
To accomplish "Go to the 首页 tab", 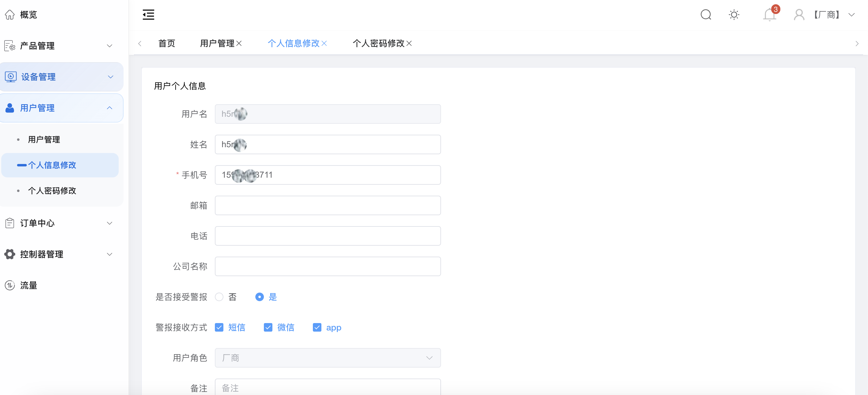I will [x=166, y=43].
